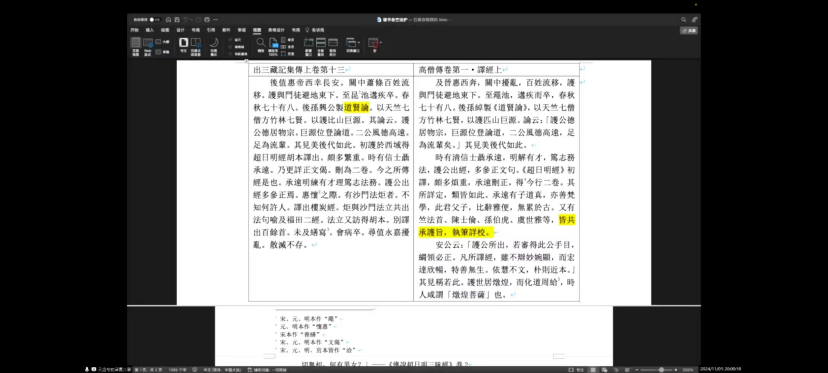
Task: Toggle the AutoSave switch
Action: coord(155,20)
